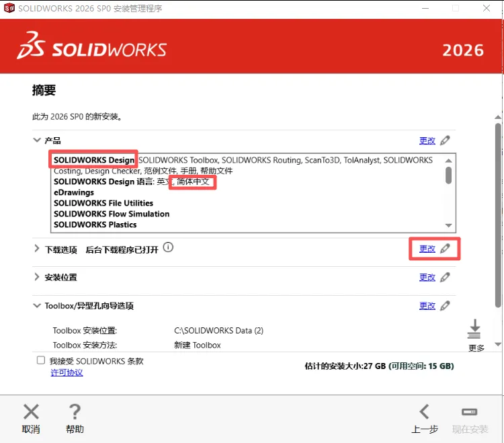Select SOLIDWORKS Plastics row
This screenshot has width=504, height=443.
(95, 225)
